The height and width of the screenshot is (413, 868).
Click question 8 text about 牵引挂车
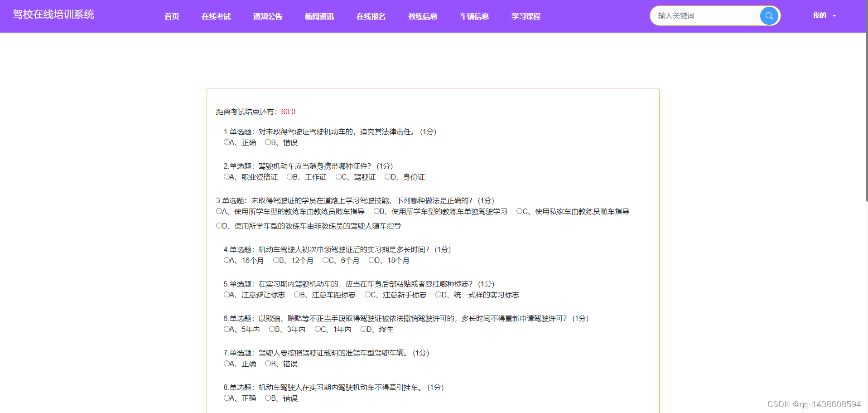click(x=333, y=388)
